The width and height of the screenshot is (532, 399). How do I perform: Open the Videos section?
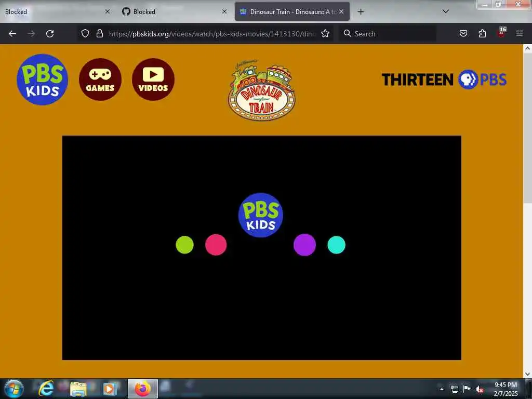(x=153, y=79)
